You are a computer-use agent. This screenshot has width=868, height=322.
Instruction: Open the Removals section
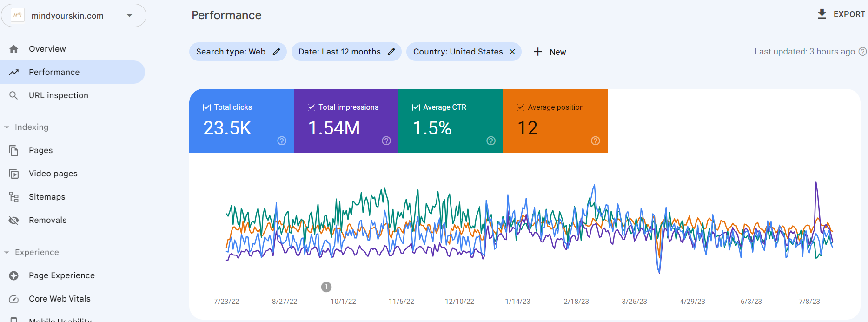click(47, 220)
